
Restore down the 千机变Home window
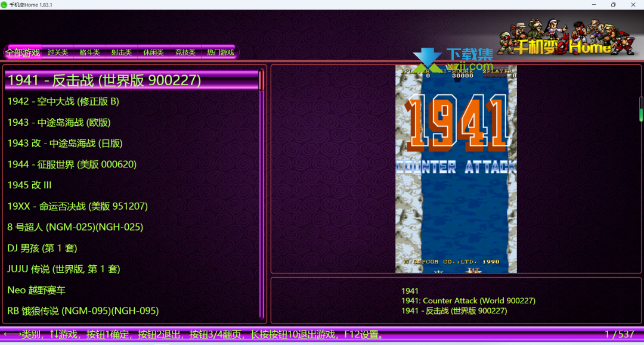613,5
